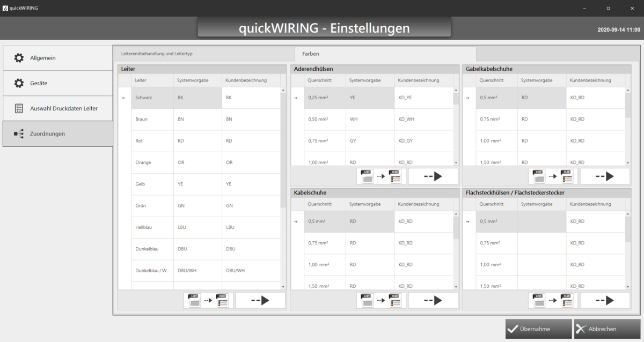Click LIST to XLSX icon under Aderendhülsen

(x=381, y=176)
